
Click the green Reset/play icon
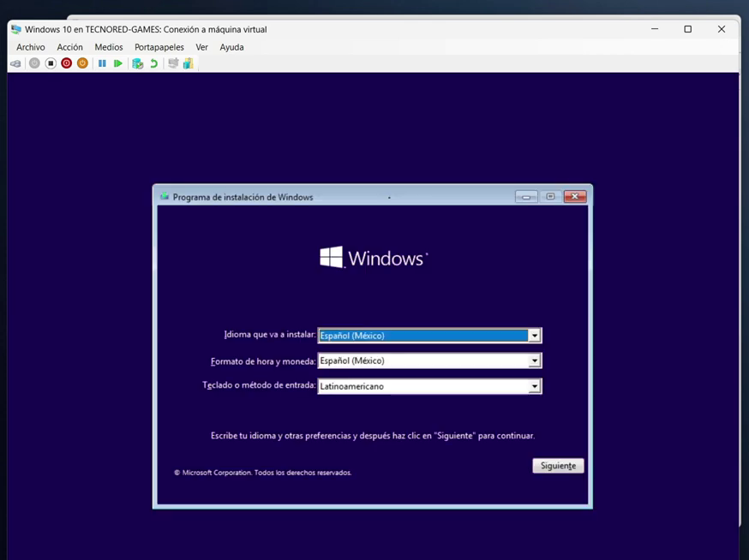click(118, 63)
